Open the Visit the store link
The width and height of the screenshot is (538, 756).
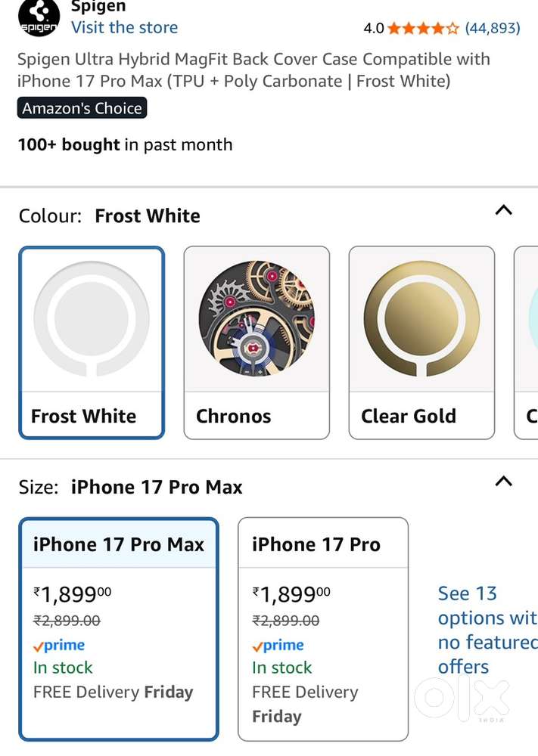pyautogui.click(x=124, y=28)
